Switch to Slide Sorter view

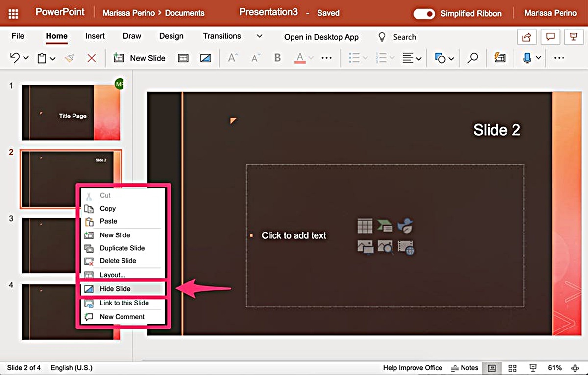click(513, 368)
